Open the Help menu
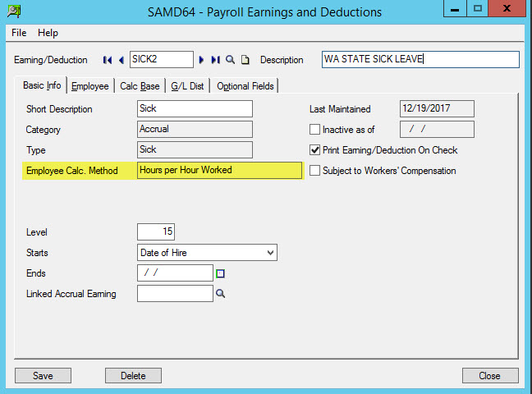Screen dimensions: 532x394 coord(48,33)
